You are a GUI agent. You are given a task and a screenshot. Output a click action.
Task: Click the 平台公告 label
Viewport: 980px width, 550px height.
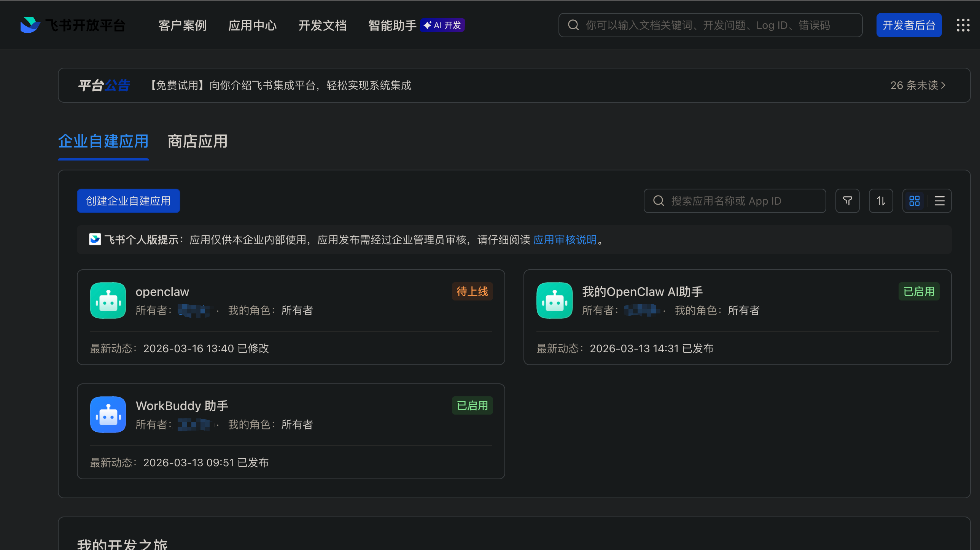pyautogui.click(x=104, y=85)
